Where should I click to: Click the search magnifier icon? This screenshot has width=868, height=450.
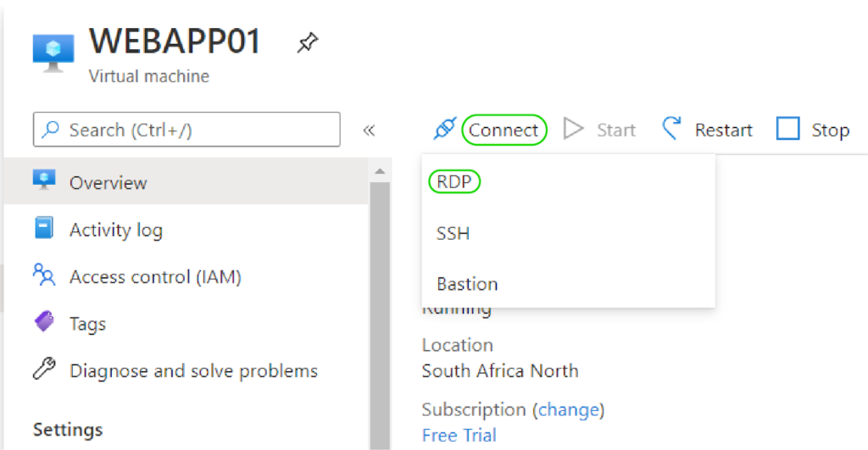51,129
